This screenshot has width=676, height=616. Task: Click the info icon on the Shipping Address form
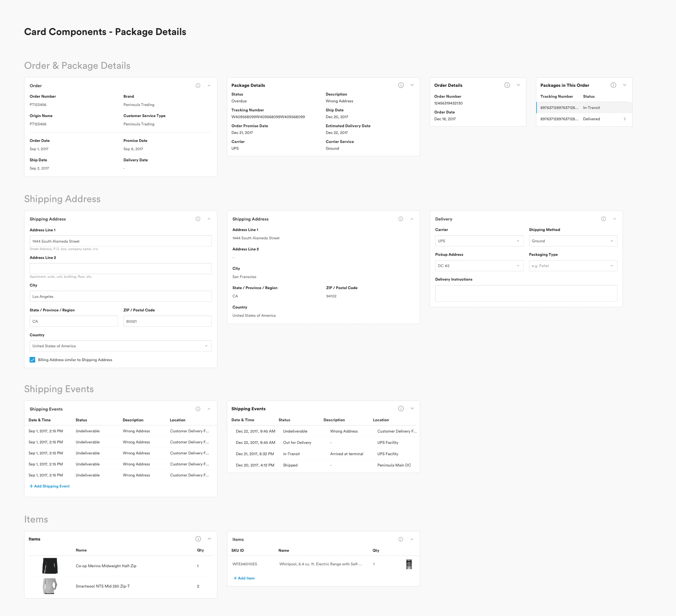tap(198, 219)
